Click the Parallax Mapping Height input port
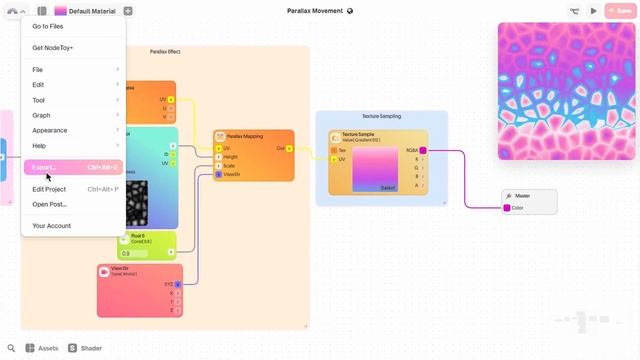Screen dimensions: 640x360 (x=219, y=157)
